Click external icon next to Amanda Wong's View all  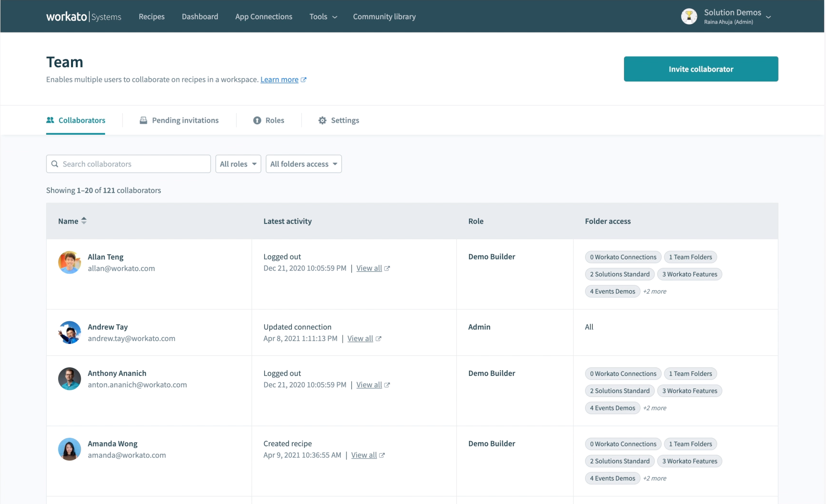click(382, 456)
